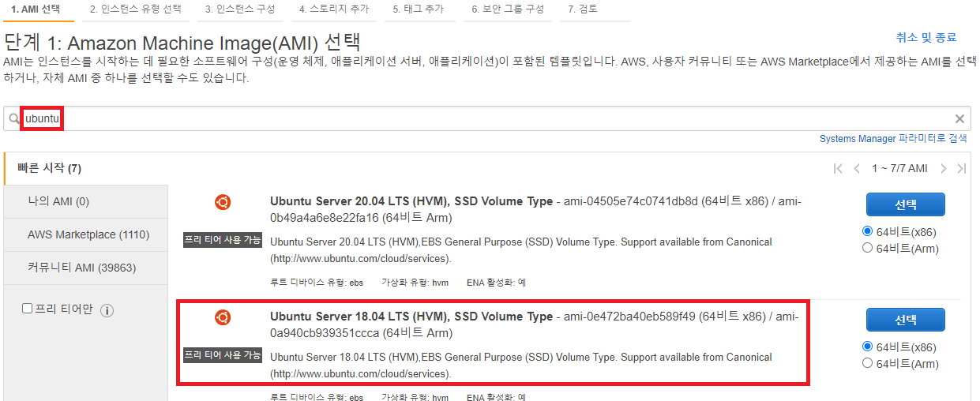Select the Ubuntu Server 18.04 AMI button

906,320
